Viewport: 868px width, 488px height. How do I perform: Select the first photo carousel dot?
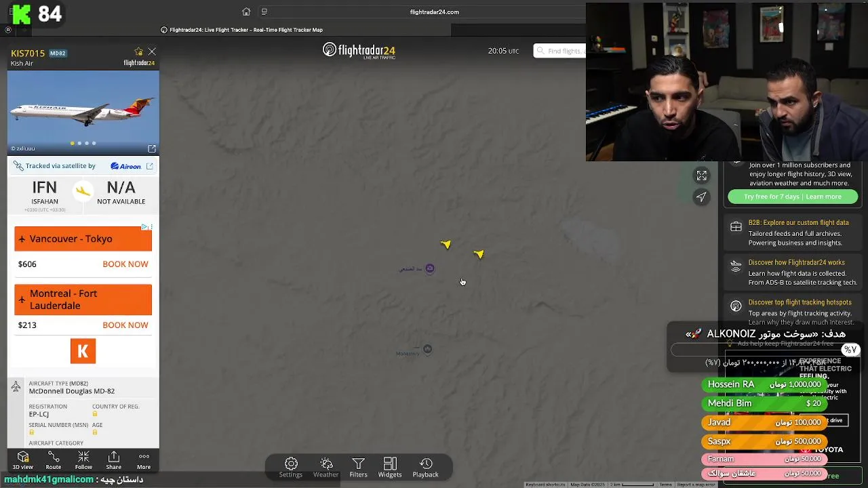[72, 143]
